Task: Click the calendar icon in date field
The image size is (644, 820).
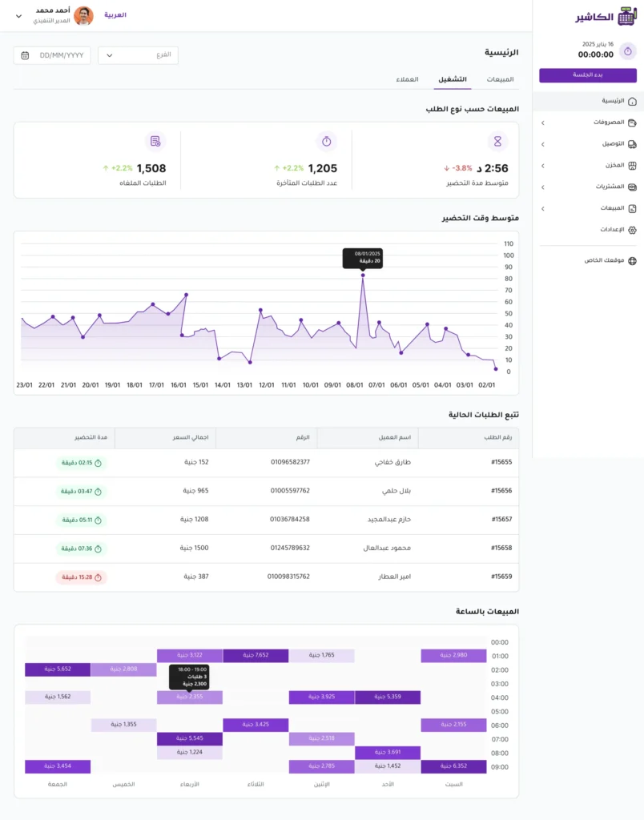Action: [x=25, y=55]
